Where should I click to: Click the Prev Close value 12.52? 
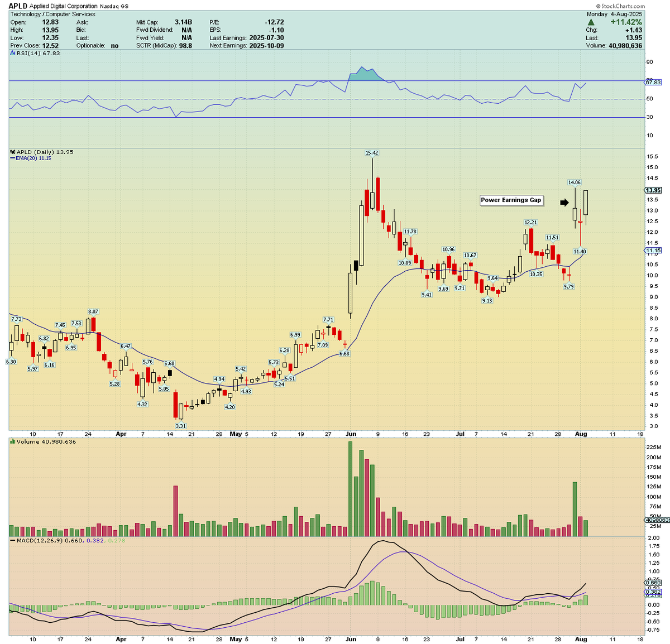tap(50, 46)
